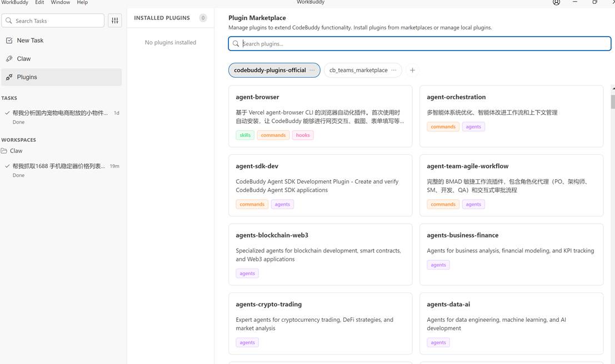The height and width of the screenshot is (364, 615).
Task: Click the agents tag on agents-crypto-trading
Action: pyautogui.click(x=247, y=342)
